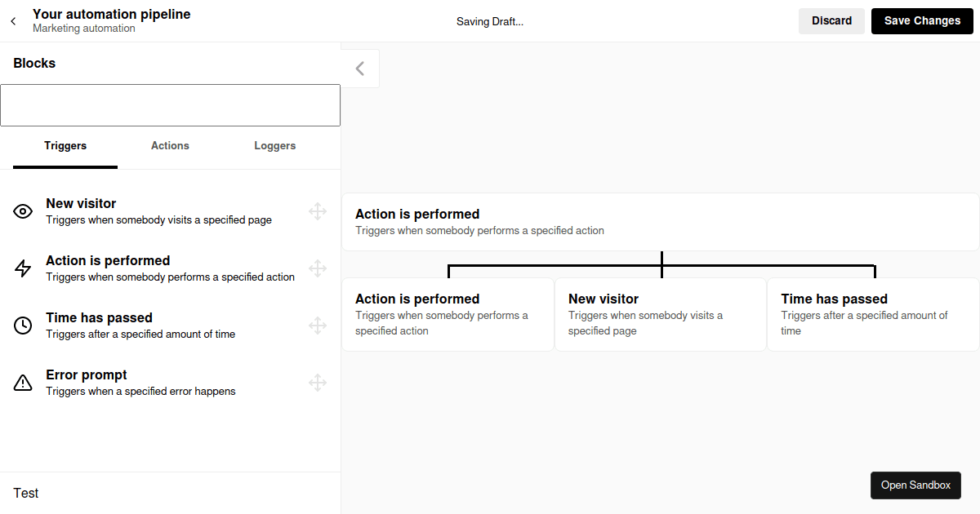The width and height of the screenshot is (980, 514).
Task: Switch to the Actions tab
Action: 170,145
